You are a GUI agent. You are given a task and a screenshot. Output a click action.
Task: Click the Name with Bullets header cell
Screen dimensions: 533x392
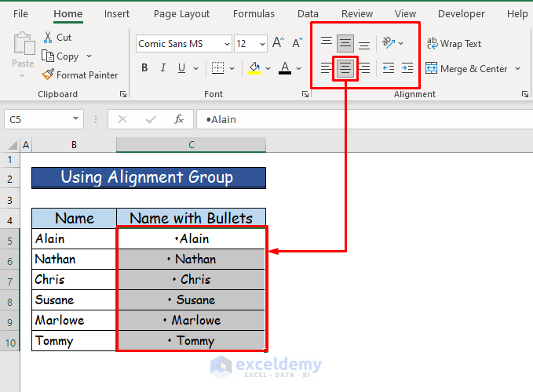pyautogui.click(x=191, y=218)
